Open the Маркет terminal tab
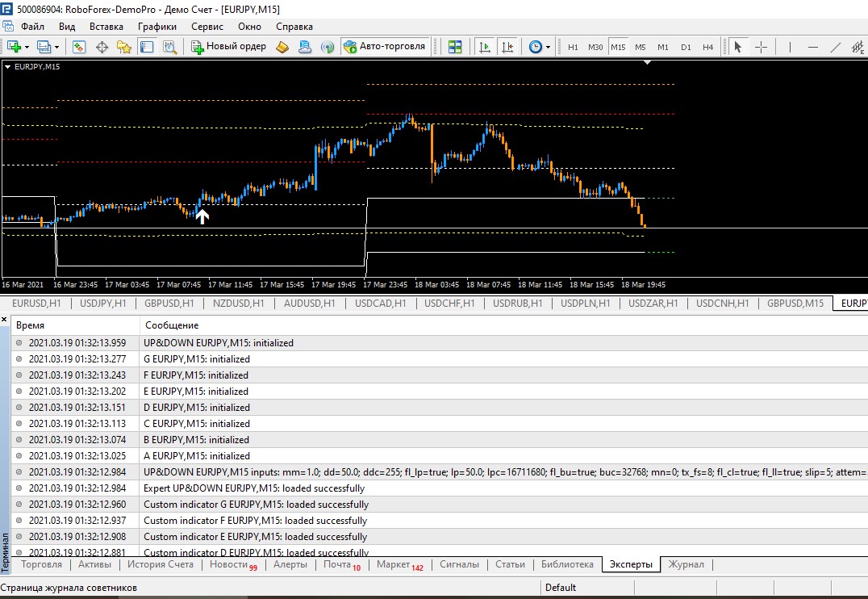 [399, 564]
